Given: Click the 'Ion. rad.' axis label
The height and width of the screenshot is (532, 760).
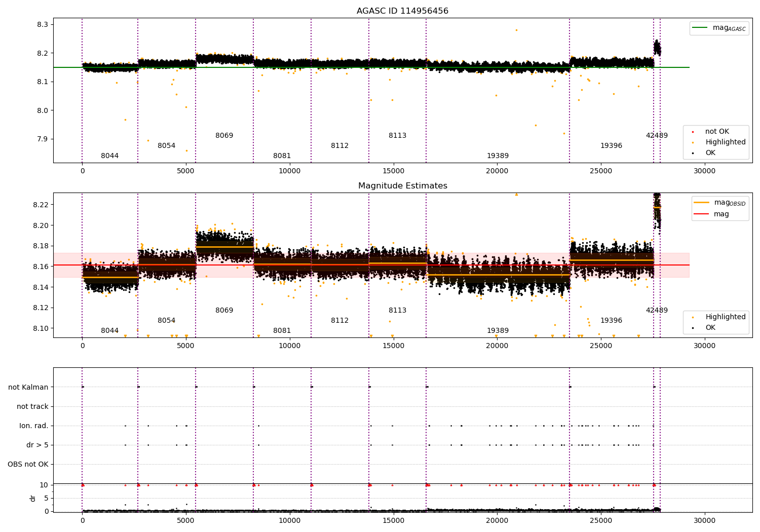Looking at the screenshot, I should (x=34, y=426).
